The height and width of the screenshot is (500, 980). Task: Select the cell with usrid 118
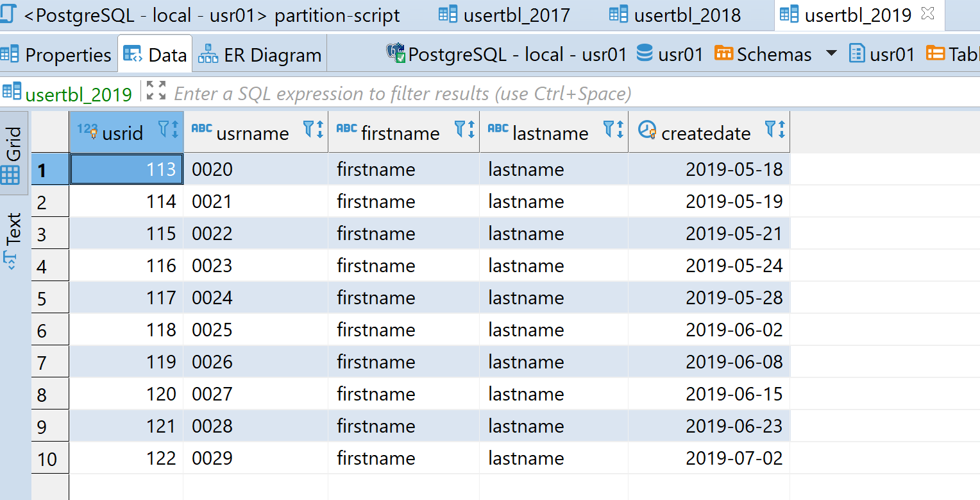[126, 330]
